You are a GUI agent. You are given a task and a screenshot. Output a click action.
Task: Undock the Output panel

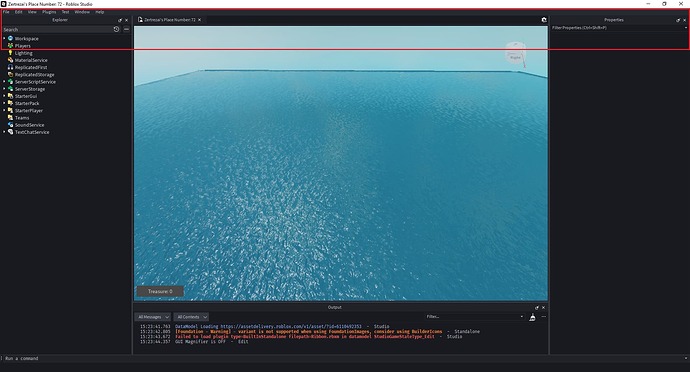537,308
